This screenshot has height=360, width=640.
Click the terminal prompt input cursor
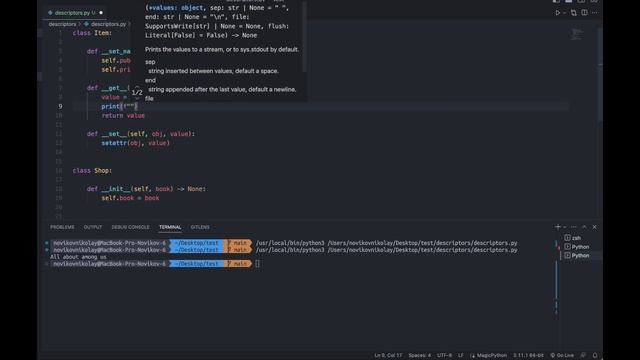(x=257, y=264)
